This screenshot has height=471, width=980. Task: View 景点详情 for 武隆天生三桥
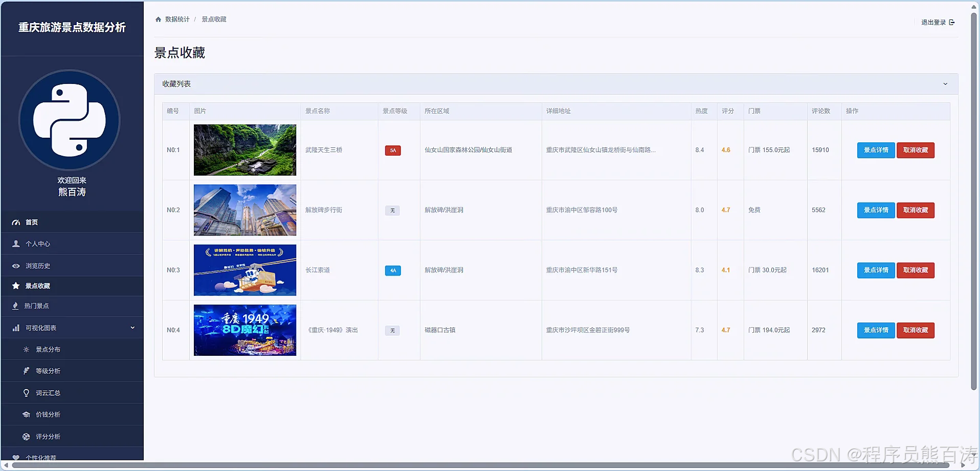(876, 150)
